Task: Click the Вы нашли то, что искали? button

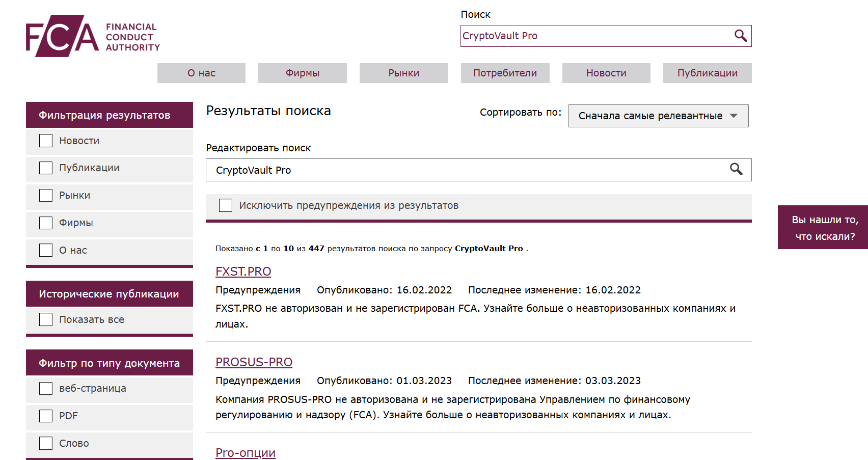Action: (822, 227)
